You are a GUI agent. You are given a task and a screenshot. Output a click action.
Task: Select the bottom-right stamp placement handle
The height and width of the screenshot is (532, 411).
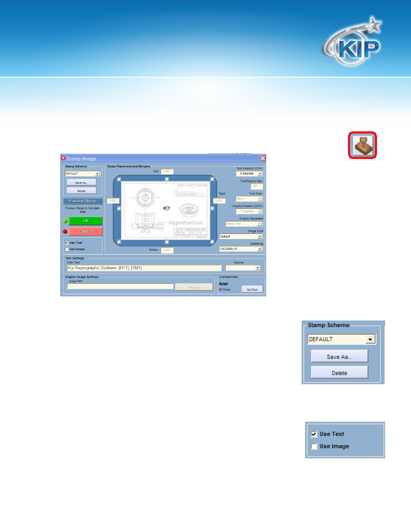pyautogui.click(x=212, y=242)
